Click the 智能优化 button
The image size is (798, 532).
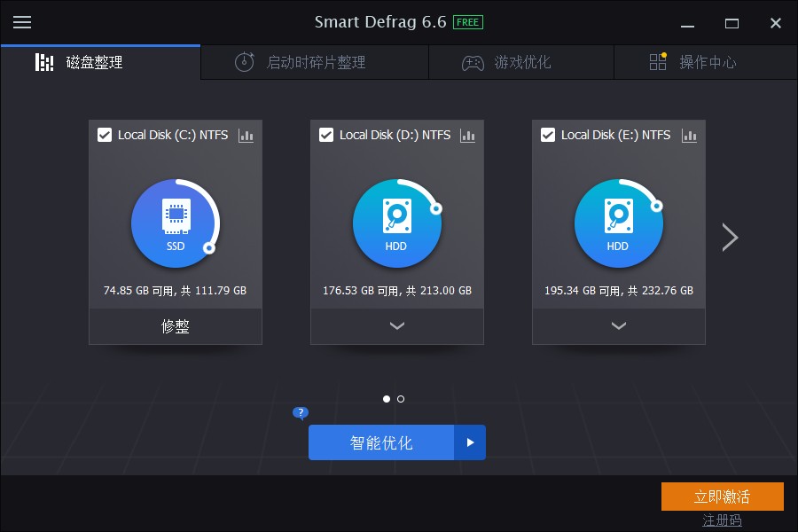point(381,442)
